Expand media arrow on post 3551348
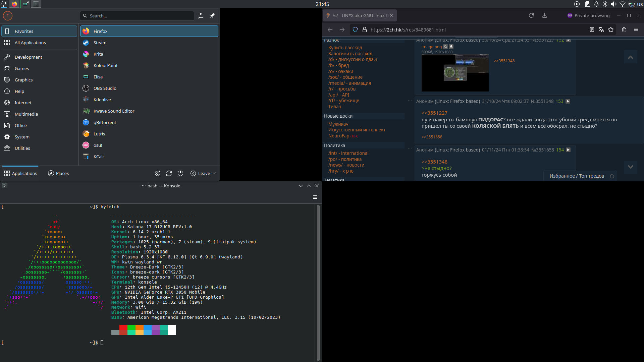The width and height of the screenshot is (644, 362). [568, 101]
